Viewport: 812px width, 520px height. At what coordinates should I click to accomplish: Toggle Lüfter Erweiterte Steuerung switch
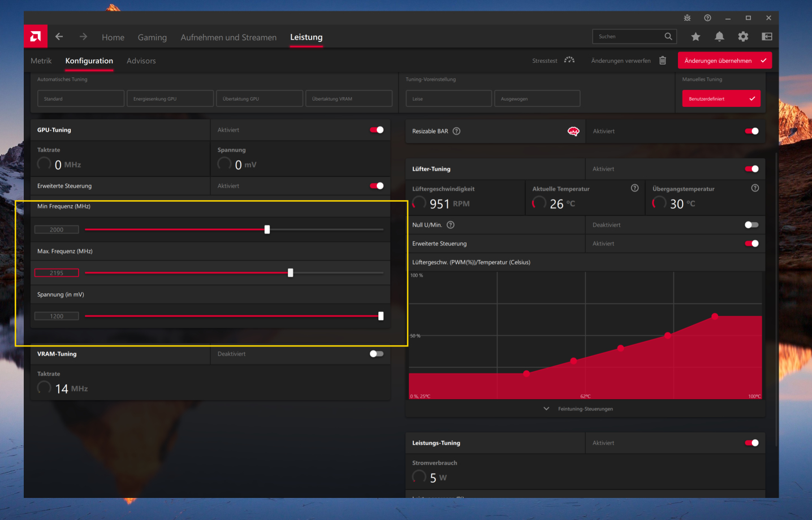[x=751, y=244]
